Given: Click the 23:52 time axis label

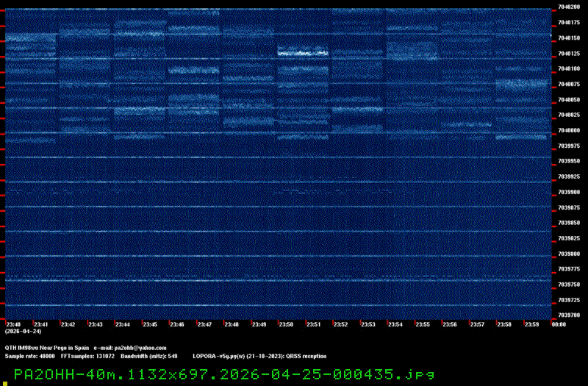Looking at the screenshot, I should click(340, 324).
